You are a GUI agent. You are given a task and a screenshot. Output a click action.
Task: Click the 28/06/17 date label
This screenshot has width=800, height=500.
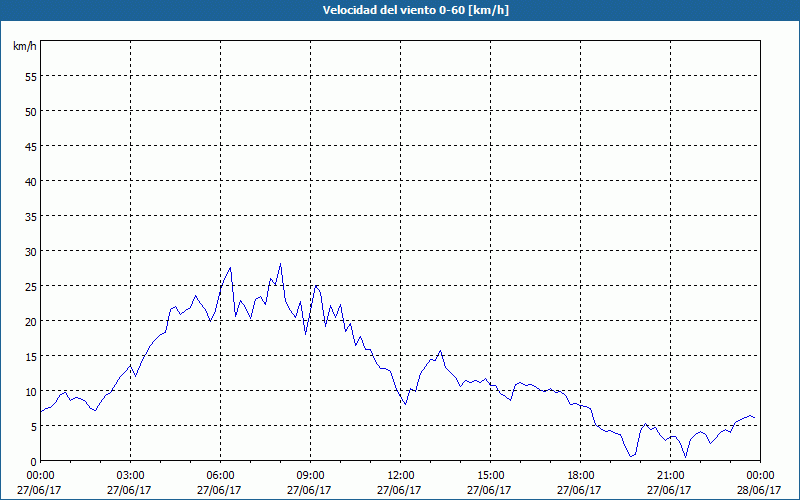tap(760, 490)
